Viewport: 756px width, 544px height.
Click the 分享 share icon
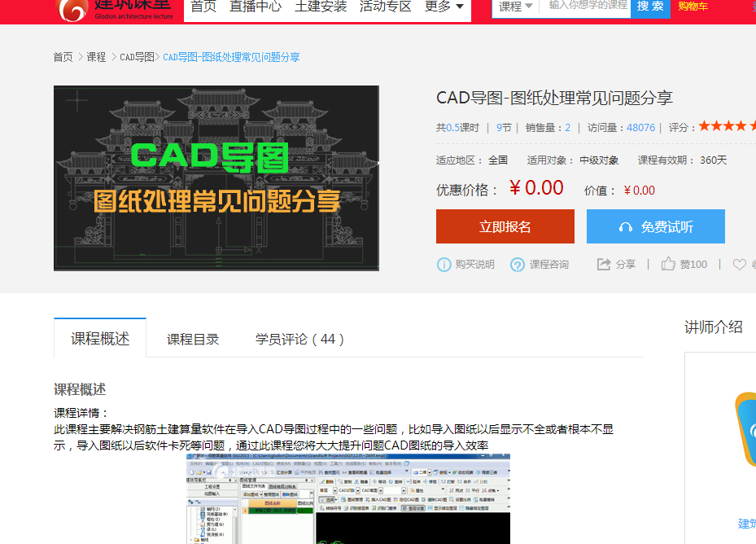(x=604, y=264)
